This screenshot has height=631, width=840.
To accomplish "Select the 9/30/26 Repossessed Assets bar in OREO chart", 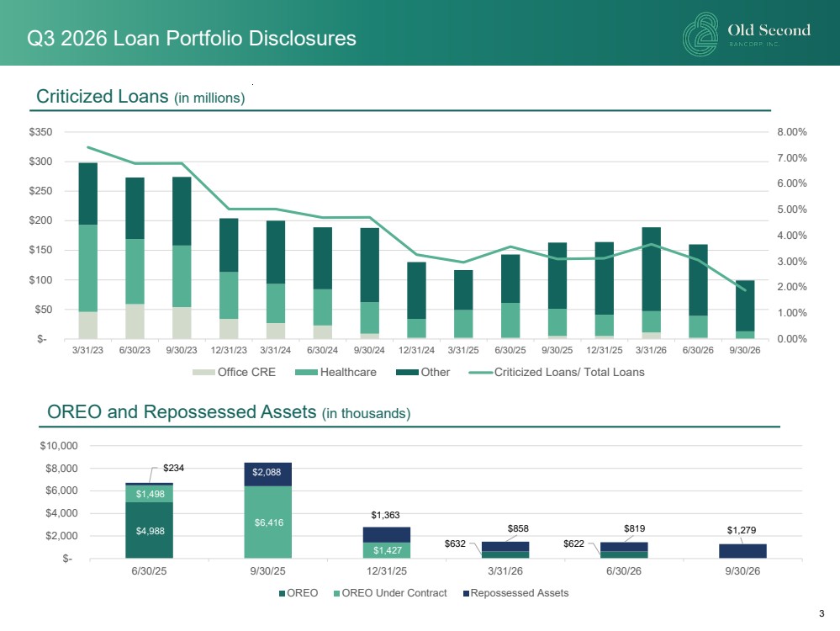I will pyautogui.click(x=742, y=551).
